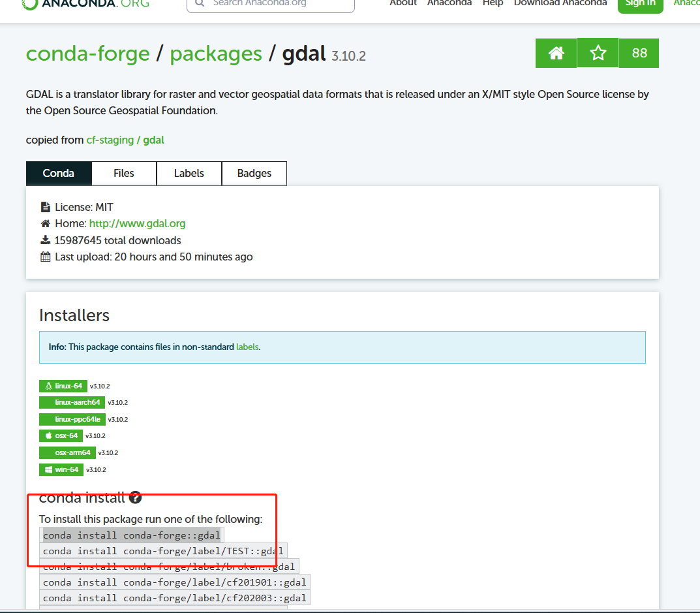Open cf-staging / gdal link
The image size is (700, 613).
pos(125,140)
